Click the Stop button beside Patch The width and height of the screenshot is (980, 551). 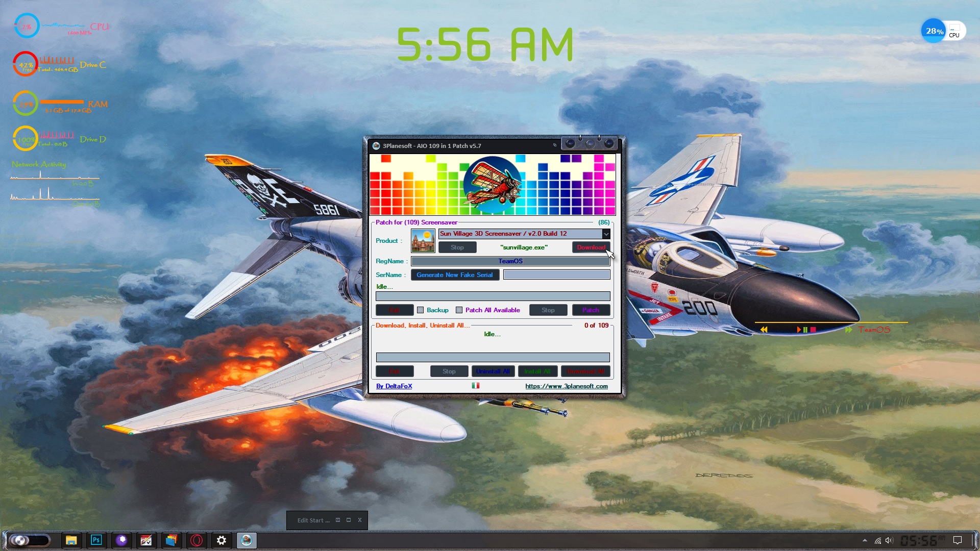(548, 310)
